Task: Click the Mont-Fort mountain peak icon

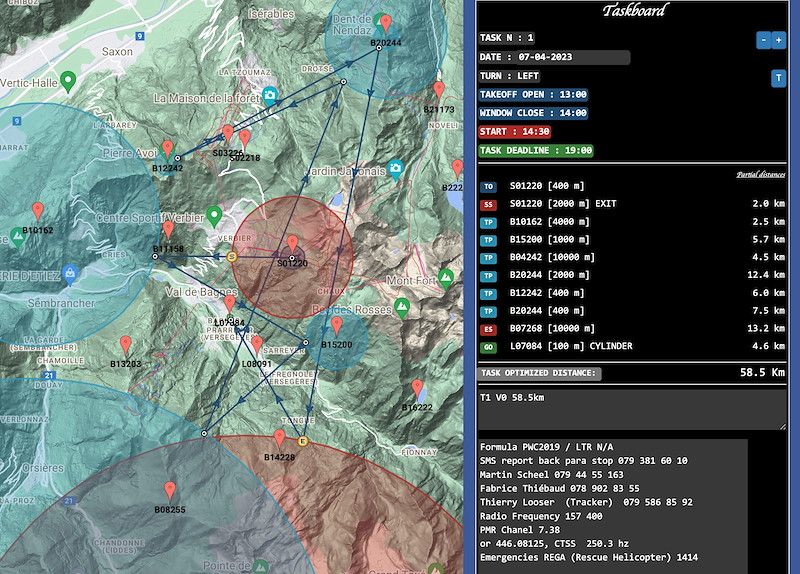Action: click(402, 308)
